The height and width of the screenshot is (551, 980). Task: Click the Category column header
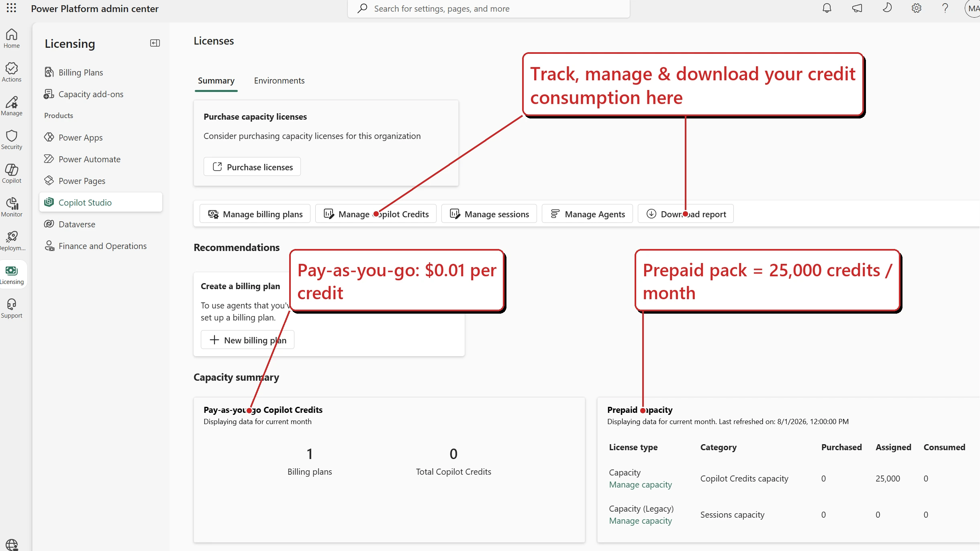[719, 447]
